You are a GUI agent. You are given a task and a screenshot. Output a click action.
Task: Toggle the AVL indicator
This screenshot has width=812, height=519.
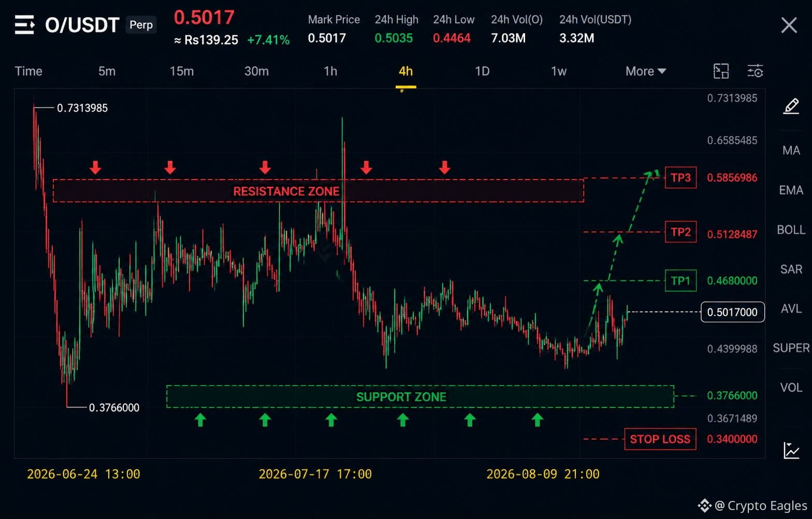[x=791, y=309]
